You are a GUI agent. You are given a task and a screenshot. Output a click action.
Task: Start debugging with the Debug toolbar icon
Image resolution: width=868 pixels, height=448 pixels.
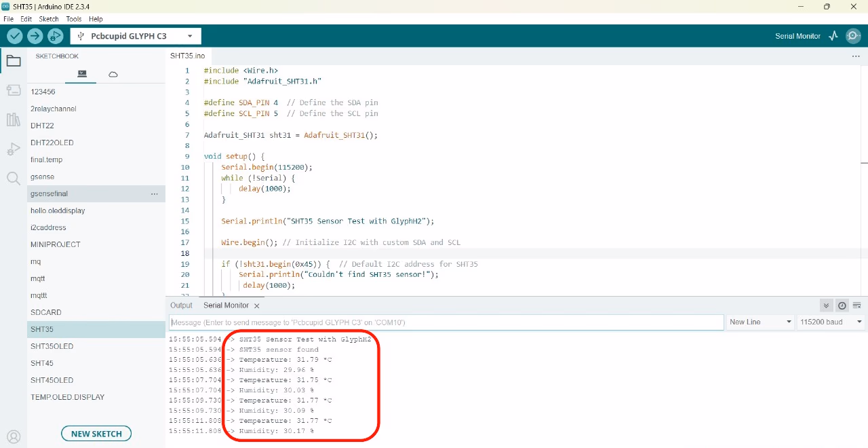pyautogui.click(x=56, y=36)
